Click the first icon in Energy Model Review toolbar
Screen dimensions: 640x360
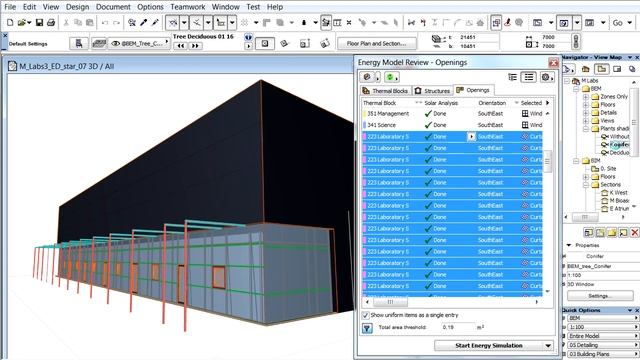(367, 77)
